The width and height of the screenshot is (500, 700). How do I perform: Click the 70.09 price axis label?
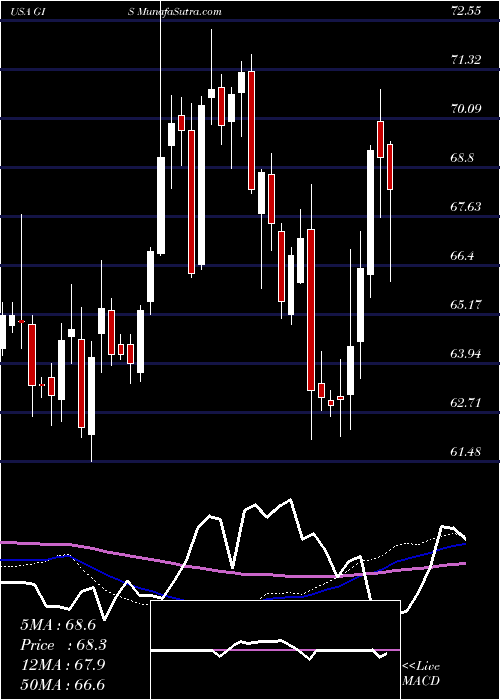click(x=466, y=109)
